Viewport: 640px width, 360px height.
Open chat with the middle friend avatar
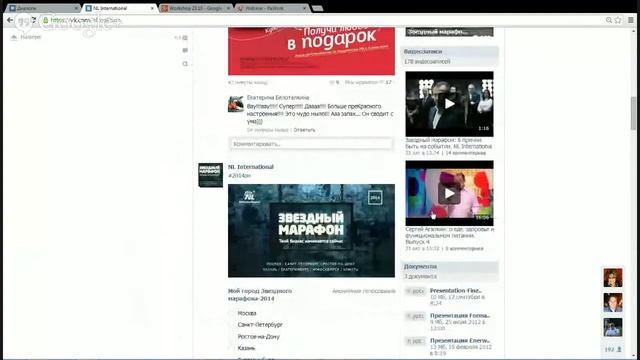(613, 302)
